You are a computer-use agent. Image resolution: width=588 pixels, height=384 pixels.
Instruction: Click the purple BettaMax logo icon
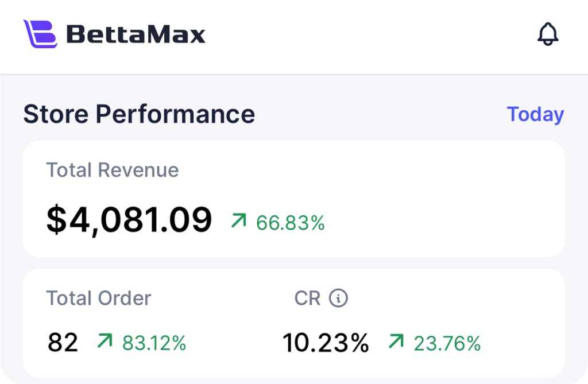(40, 34)
